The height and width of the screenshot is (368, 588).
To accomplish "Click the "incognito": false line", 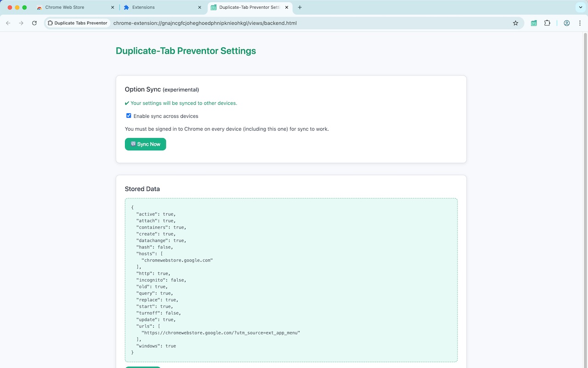I will coord(161,280).
